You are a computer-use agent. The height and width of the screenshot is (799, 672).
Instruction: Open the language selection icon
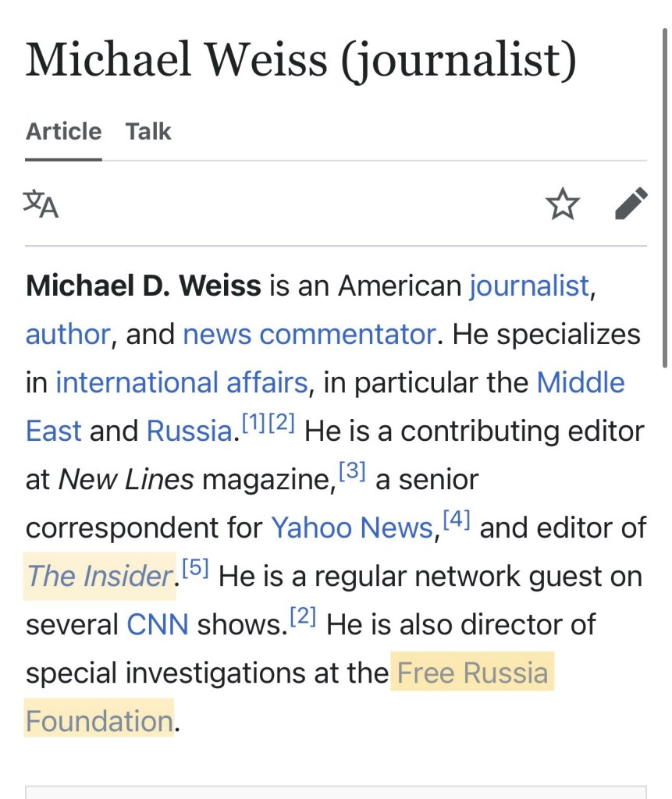pyautogui.click(x=41, y=204)
